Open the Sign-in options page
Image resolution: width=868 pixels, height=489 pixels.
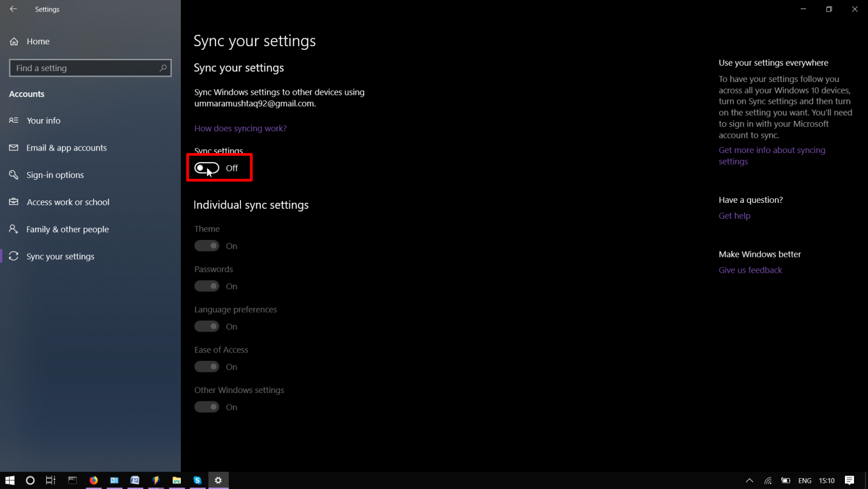pyautogui.click(x=55, y=175)
